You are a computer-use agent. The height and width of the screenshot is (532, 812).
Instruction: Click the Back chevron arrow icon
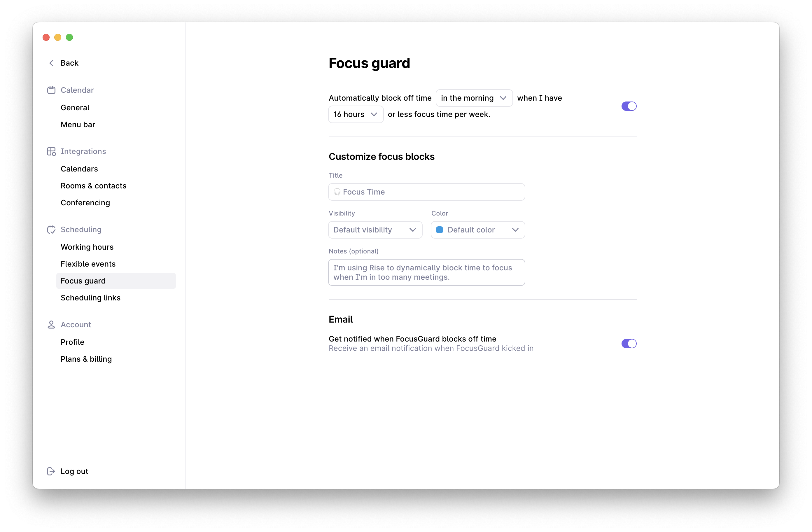[x=52, y=63]
